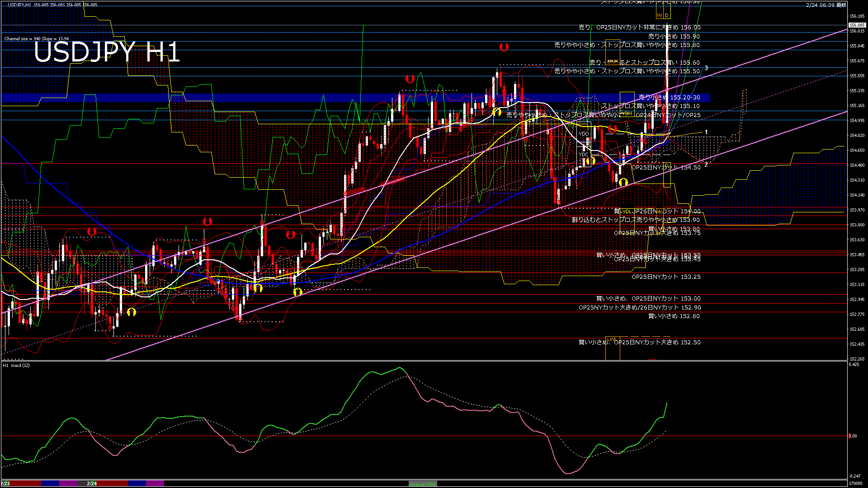Click the H1 macd (12) indicator label
868x488 pixels.
pos(17,365)
